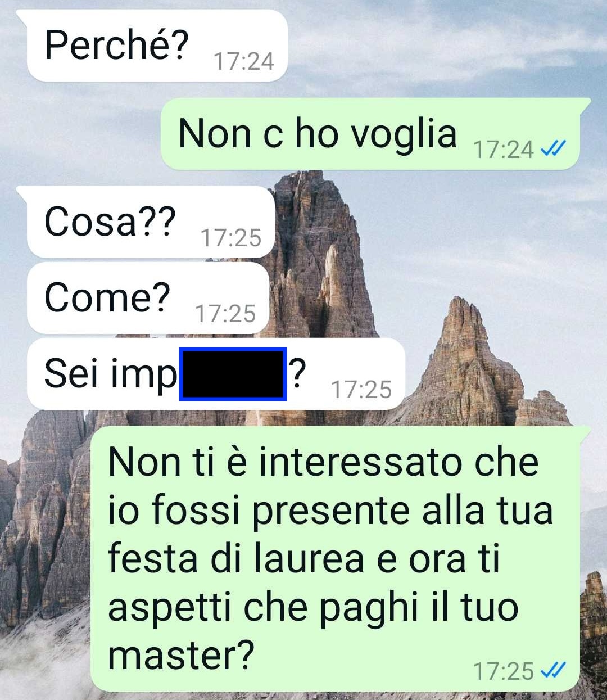Click the 17:24 timestamp next to "Non c ho voglia"
607x700 pixels.
point(504,150)
